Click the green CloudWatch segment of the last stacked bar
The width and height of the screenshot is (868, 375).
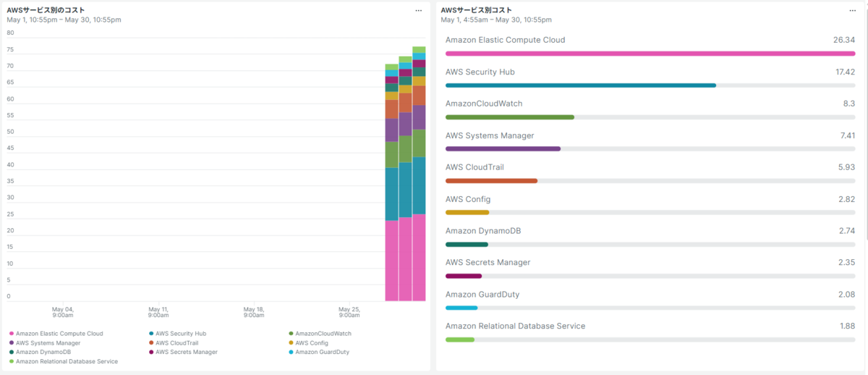click(x=419, y=143)
